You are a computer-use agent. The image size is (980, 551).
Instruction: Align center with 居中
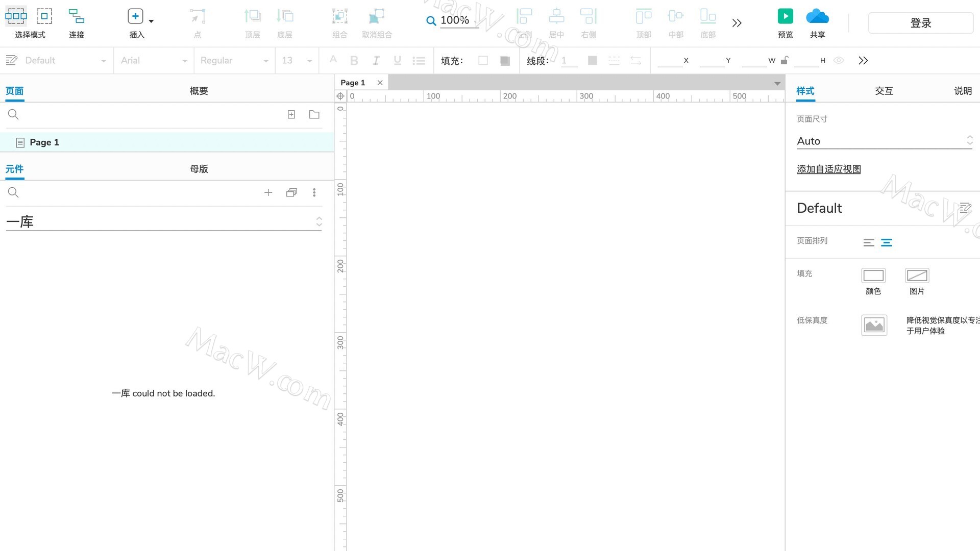[x=556, y=23]
